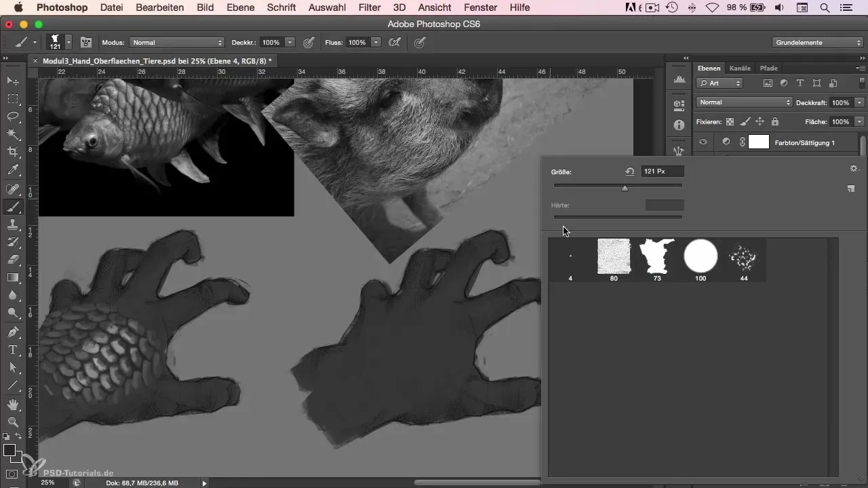Select the Eraser tool
This screenshot has width=868, height=488.
(x=13, y=260)
